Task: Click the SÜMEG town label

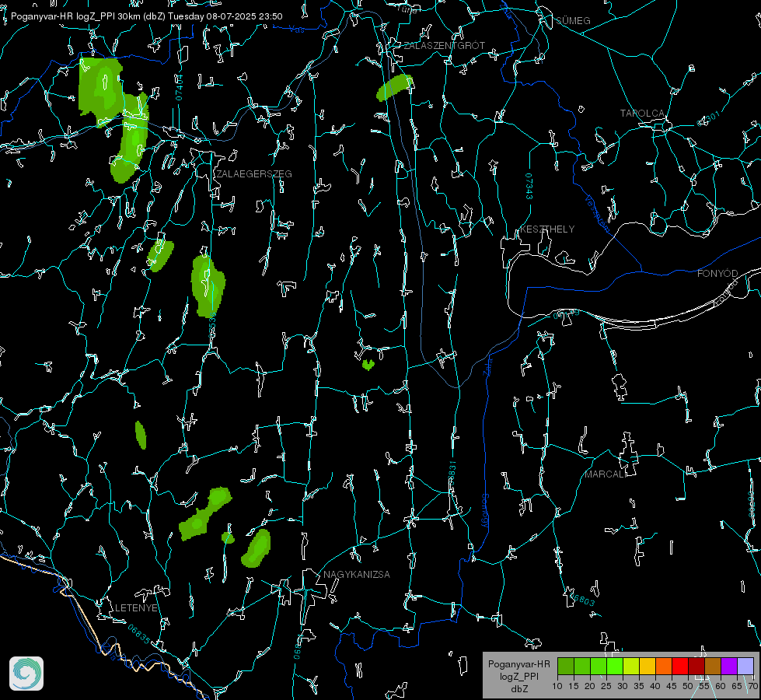Action: point(573,20)
